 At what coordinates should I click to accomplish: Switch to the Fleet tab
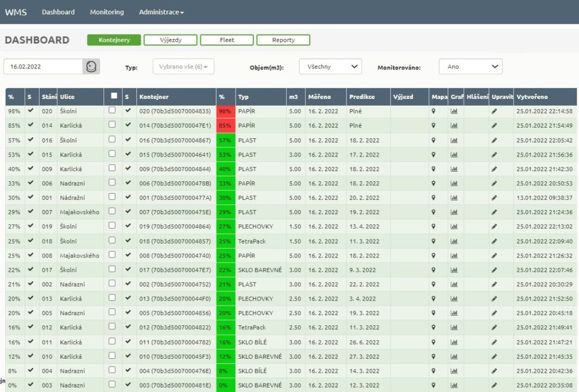click(227, 40)
